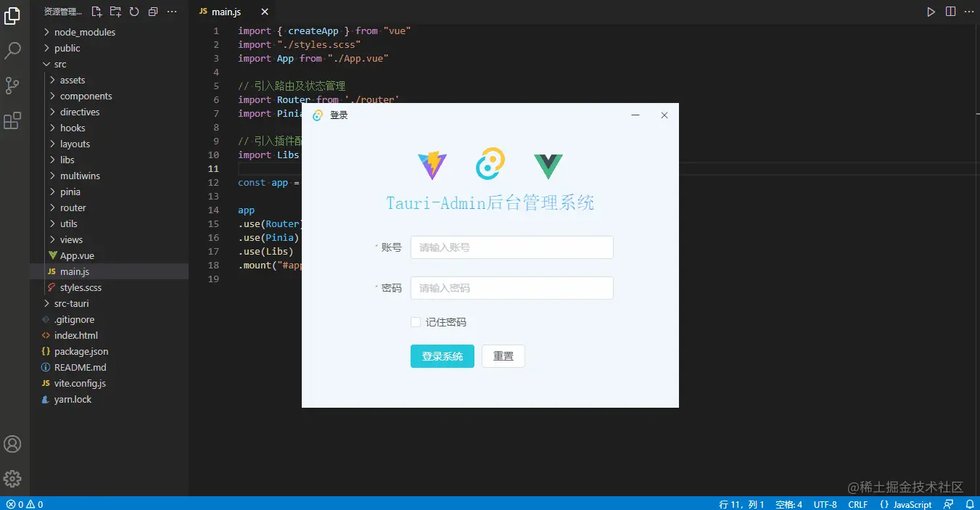The width and height of the screenshot is (980, 510).
Task: Expand the components folder
Action: (109, 96)
